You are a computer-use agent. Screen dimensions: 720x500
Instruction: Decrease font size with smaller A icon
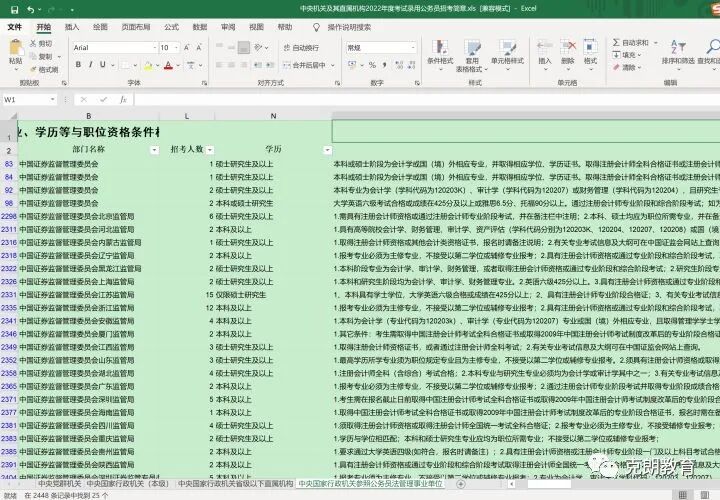pos(199,48)
